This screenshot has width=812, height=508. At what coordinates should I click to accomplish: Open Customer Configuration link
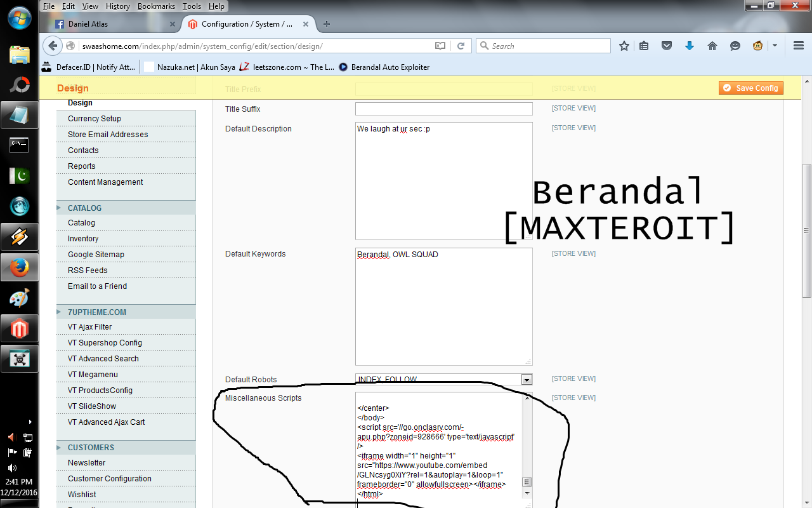(x=110, y=479)
